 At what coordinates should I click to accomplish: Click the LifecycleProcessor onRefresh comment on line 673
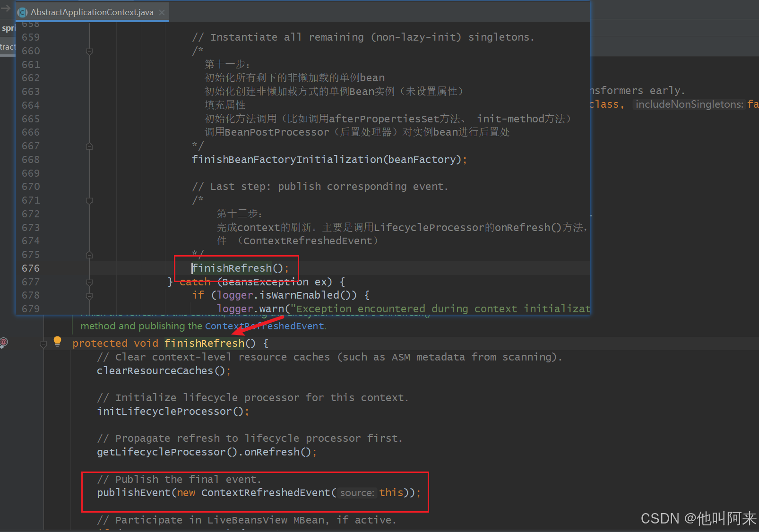[402, 228]
